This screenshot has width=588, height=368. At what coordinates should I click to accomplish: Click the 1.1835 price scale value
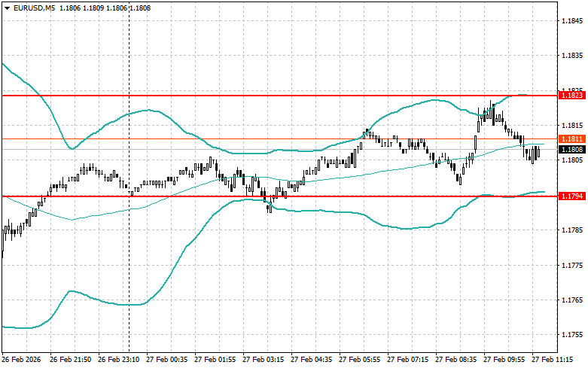tap(572, 56)
